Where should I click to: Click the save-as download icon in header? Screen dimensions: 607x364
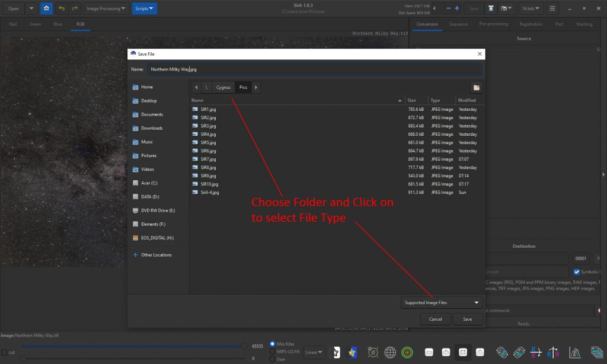pos(491,8)
